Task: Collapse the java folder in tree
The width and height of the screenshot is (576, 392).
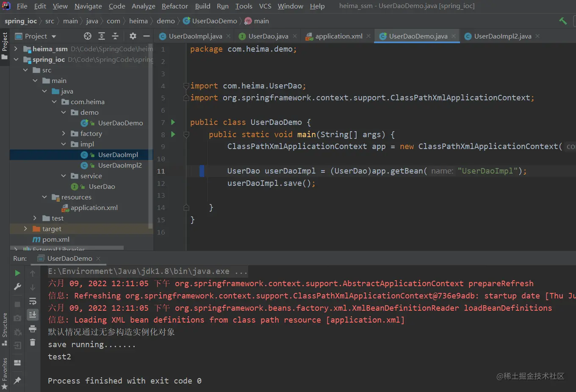Action: point(44,91)
